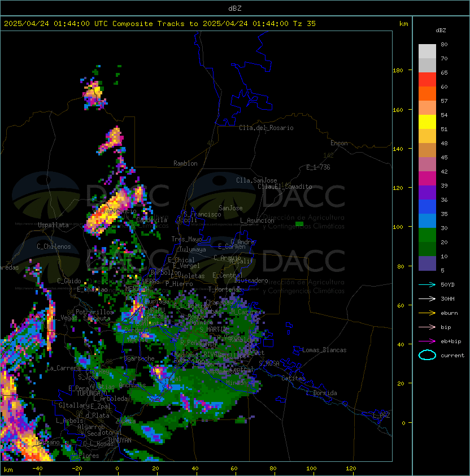The width and height of the screenshot is (470, 476).
Task: Click the northernmost storm cell near 170 km
Action: click(94, 93)
